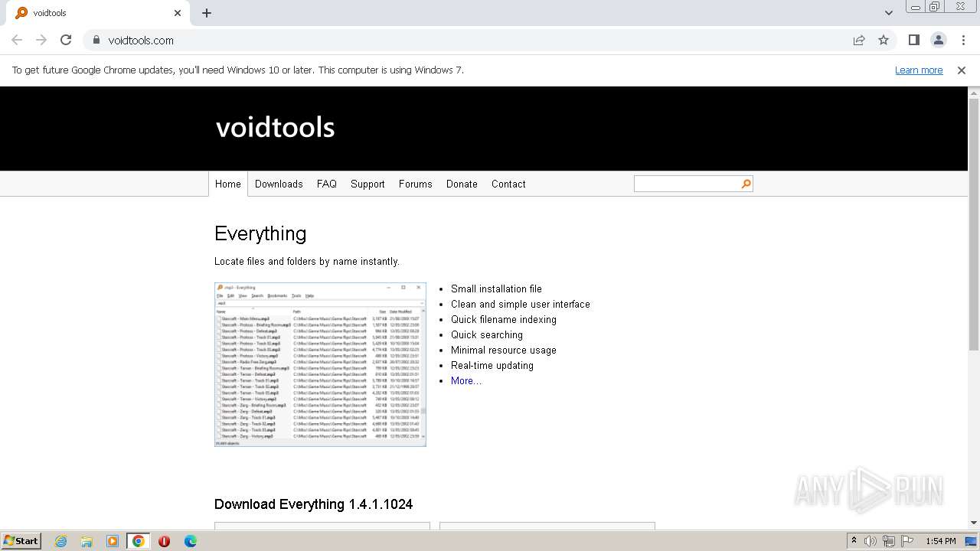Click the voidtools logo heading
The height and width of the screenshot is (551, 980).
[276, 127]
